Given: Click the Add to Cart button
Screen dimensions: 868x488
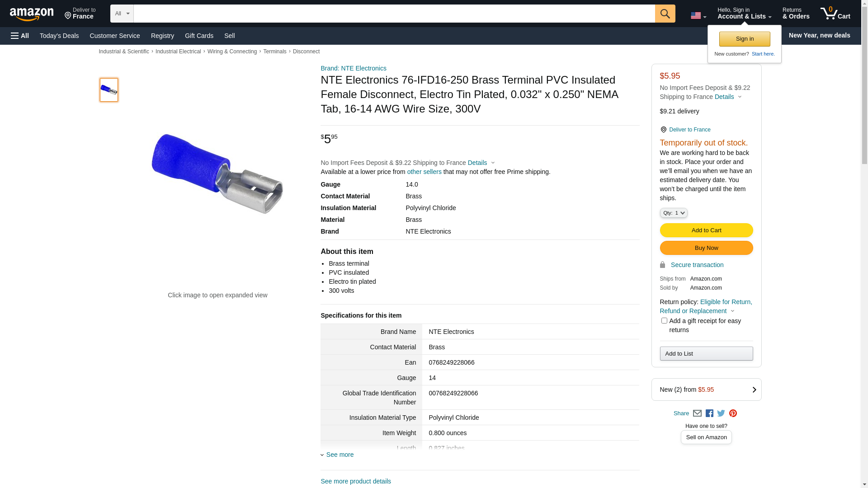Looking at the screenshot, I should click(706, 230).
